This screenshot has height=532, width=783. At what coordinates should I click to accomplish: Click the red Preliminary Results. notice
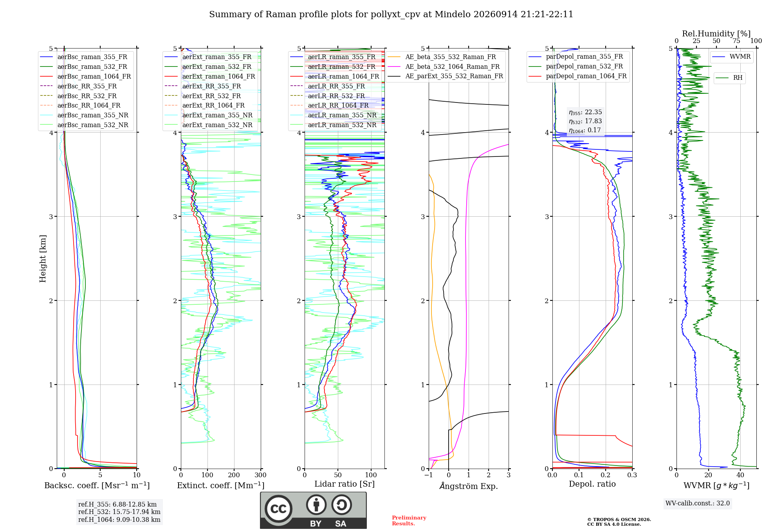pyautogui.click(x=409, y=521)
